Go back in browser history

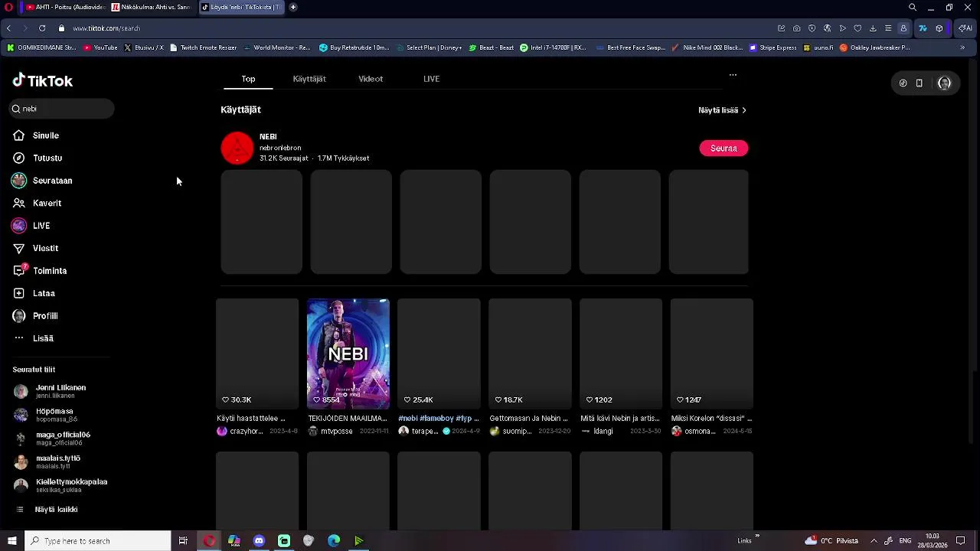click(8, 28)
